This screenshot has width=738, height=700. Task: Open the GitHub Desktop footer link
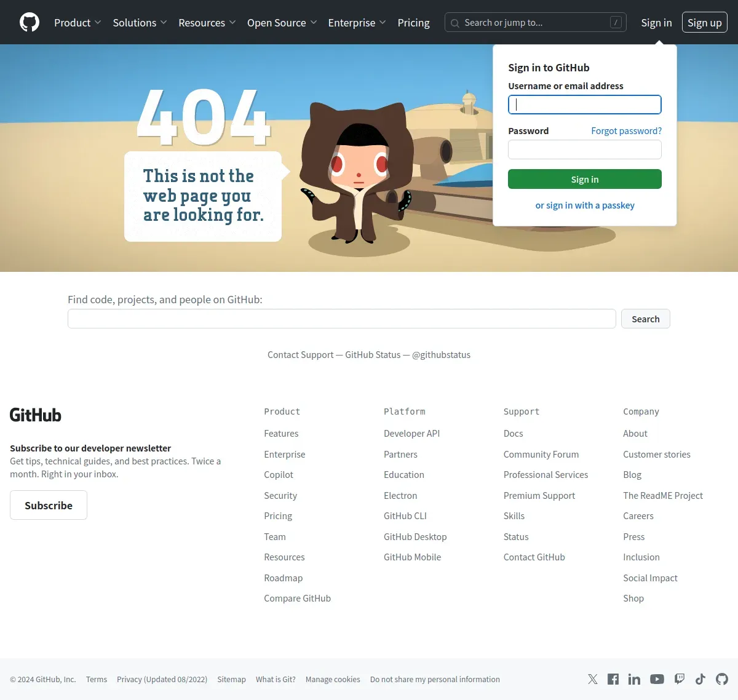coord(415,537)
